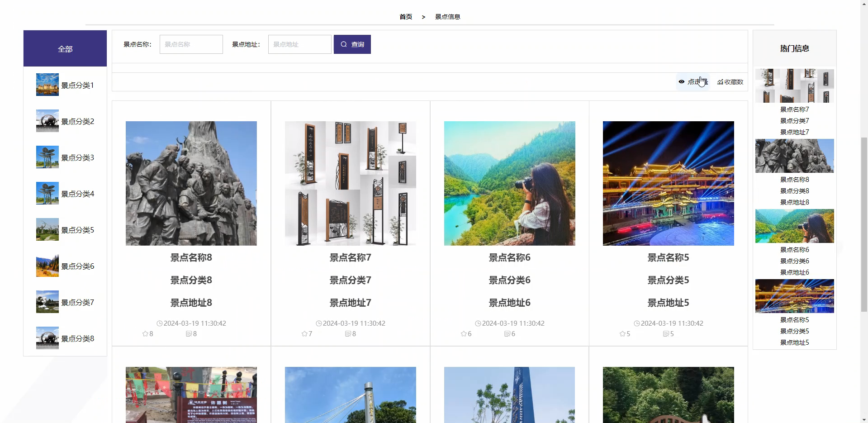Image resolution: width=868 pixels, height=423 pixels.
Task: Click the title 景点名称6 in card
Action: pyautogui.click(x=510, y=257)
